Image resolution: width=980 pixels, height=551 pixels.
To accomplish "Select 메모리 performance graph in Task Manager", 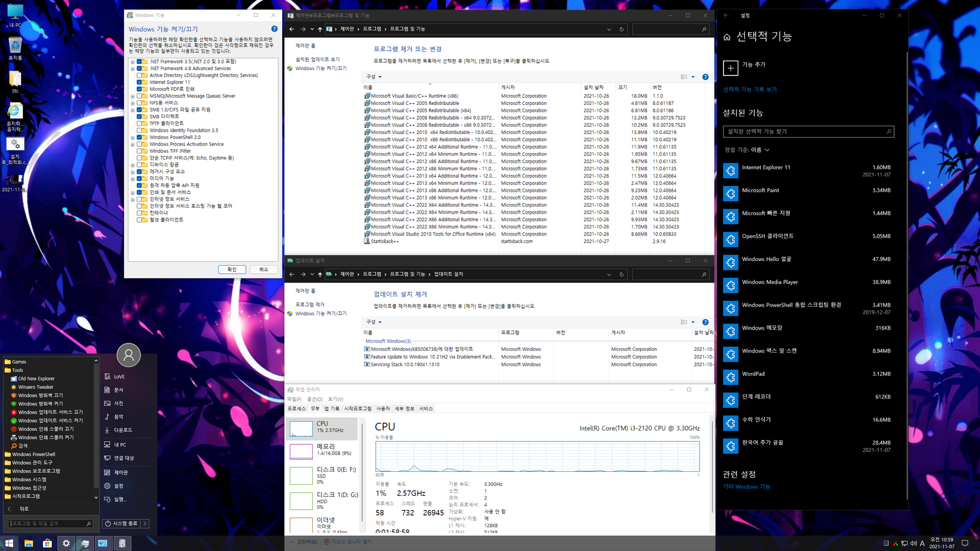I will pos(323,450).
